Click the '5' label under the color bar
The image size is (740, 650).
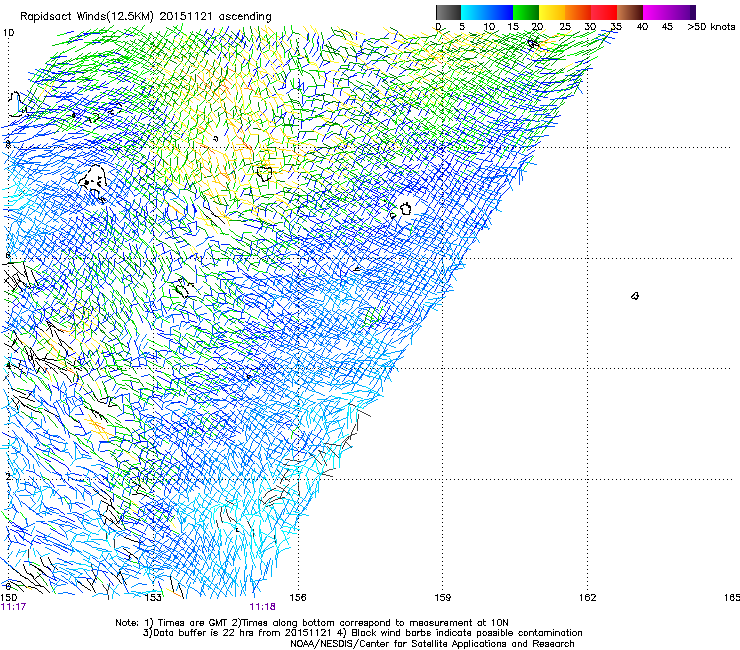point(462,27)
